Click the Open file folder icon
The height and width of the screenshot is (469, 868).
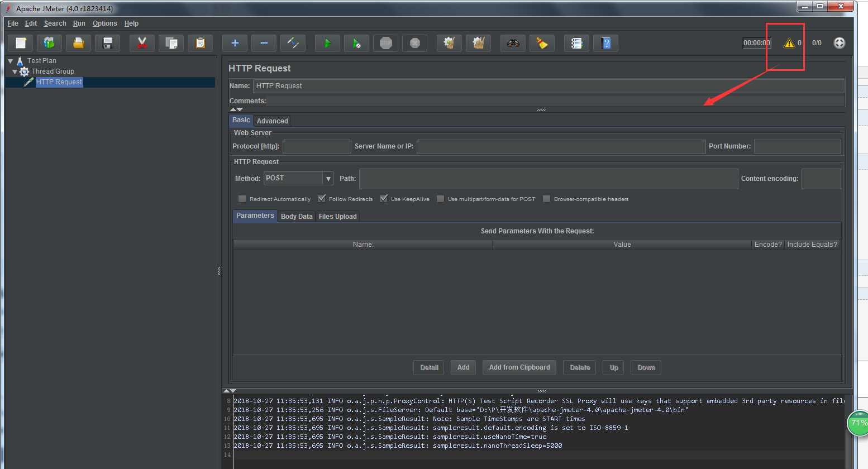79,43
